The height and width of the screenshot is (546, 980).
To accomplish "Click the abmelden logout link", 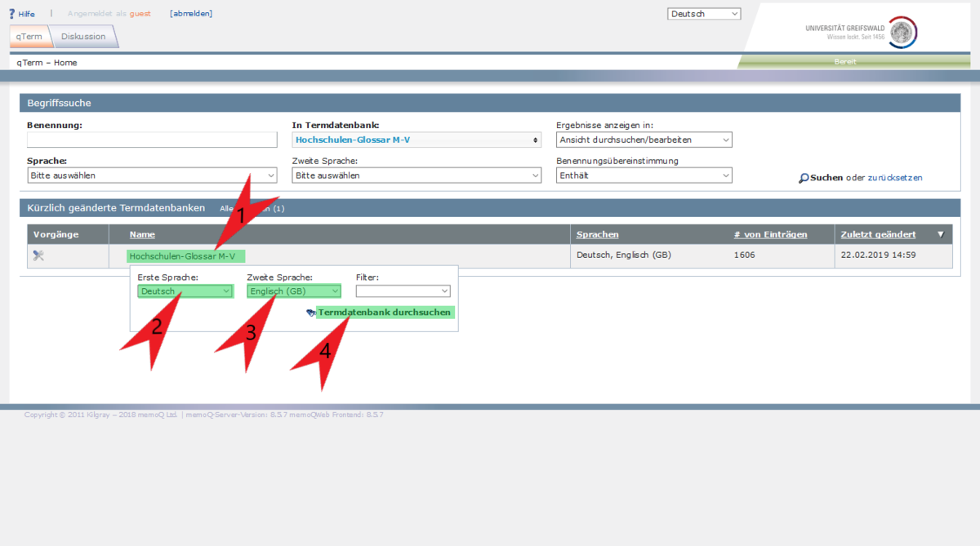I will (191, 14).
